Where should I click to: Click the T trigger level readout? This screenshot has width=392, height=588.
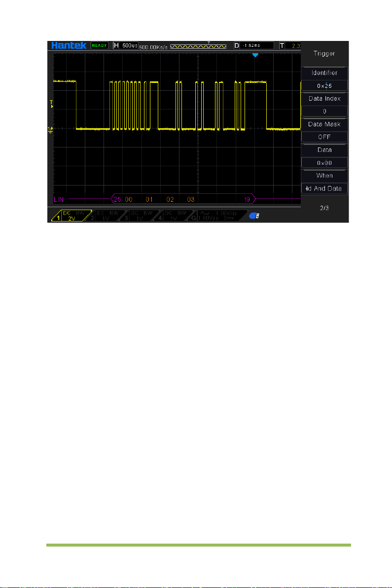tap(290, 45)
